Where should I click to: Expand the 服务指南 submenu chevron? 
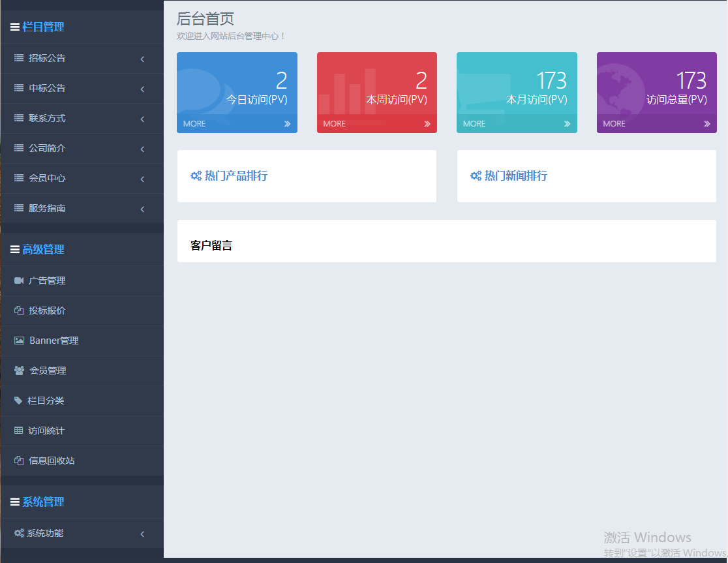click(142, 209)
